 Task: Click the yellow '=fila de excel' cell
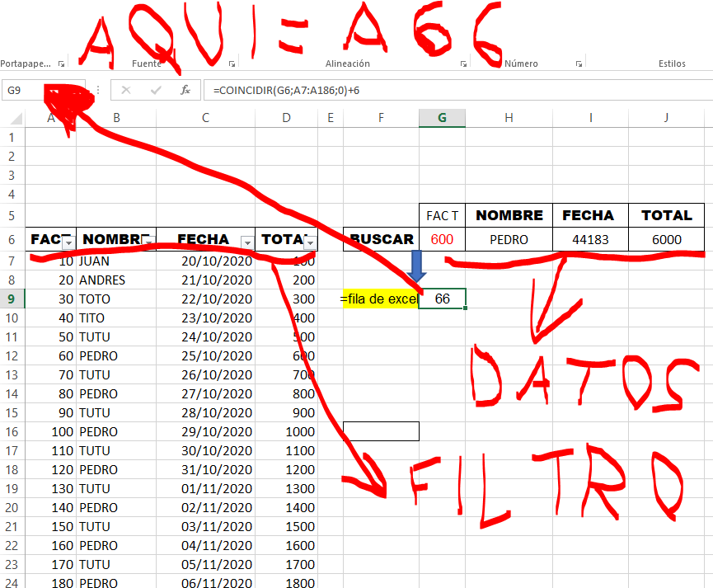381,299
